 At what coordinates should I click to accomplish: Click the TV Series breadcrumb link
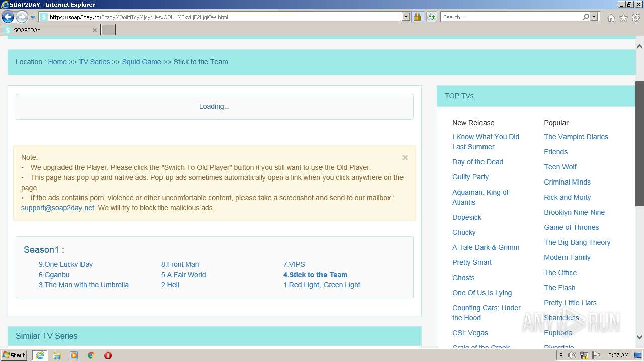pyautogui.click(x=94, y=62)
